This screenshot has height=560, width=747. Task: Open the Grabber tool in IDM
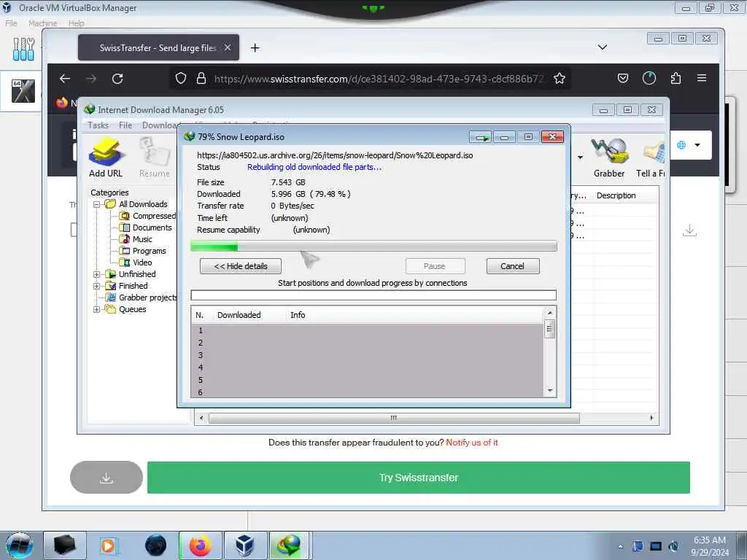click(609, 157)
